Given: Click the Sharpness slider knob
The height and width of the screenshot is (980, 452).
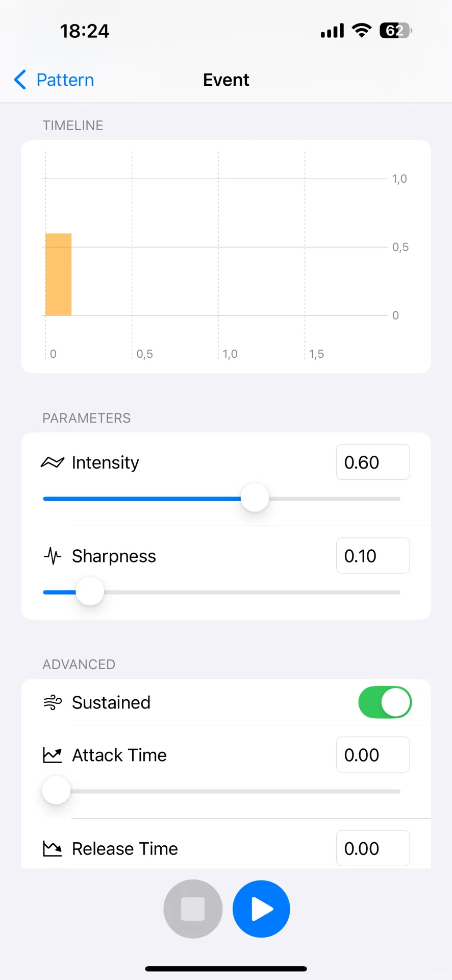Looking at the screenshot, I should coord(90,592).
